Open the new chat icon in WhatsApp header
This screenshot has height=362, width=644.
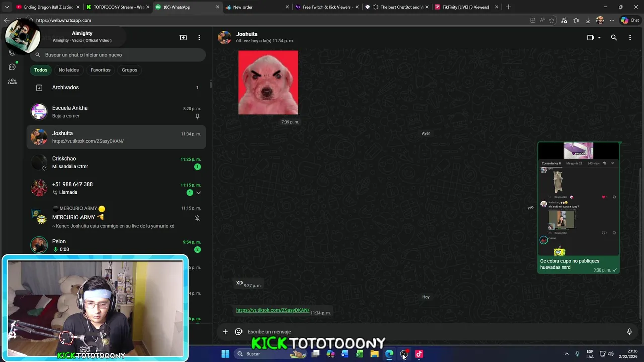[183, 38]
